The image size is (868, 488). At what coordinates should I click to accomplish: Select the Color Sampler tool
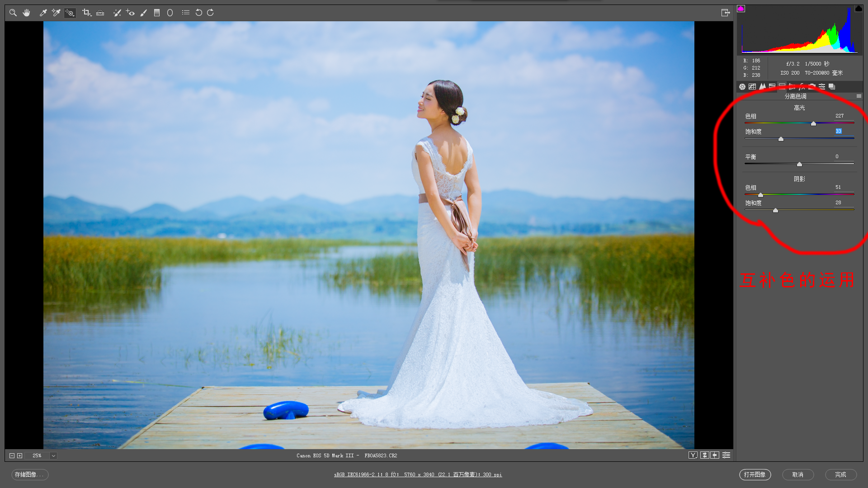click(x=56, y=13)
